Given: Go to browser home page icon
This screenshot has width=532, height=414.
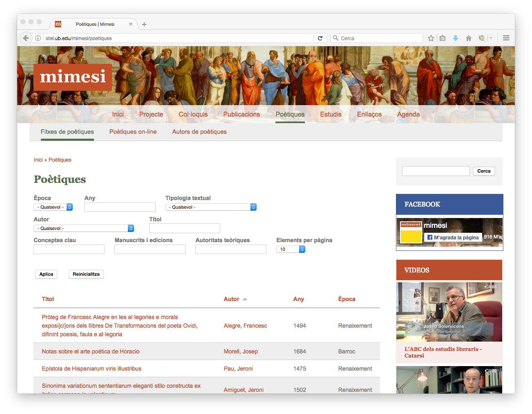Looking at the screenshot, I should coord(469,38).
